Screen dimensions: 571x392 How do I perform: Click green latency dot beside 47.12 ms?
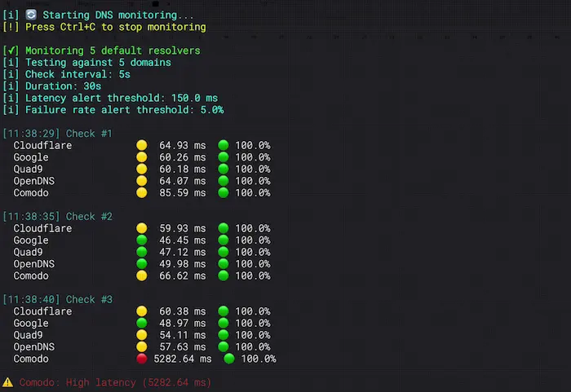tap(142, 252)
